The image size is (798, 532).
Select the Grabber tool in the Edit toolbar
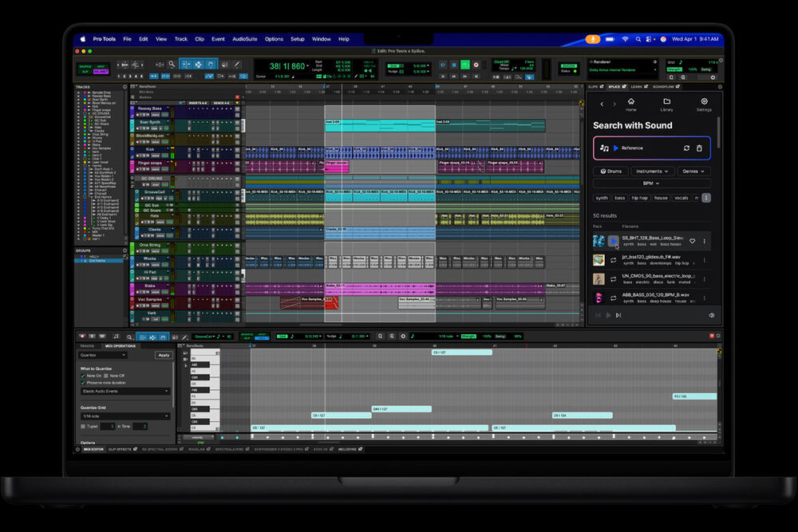click(211, 65)
